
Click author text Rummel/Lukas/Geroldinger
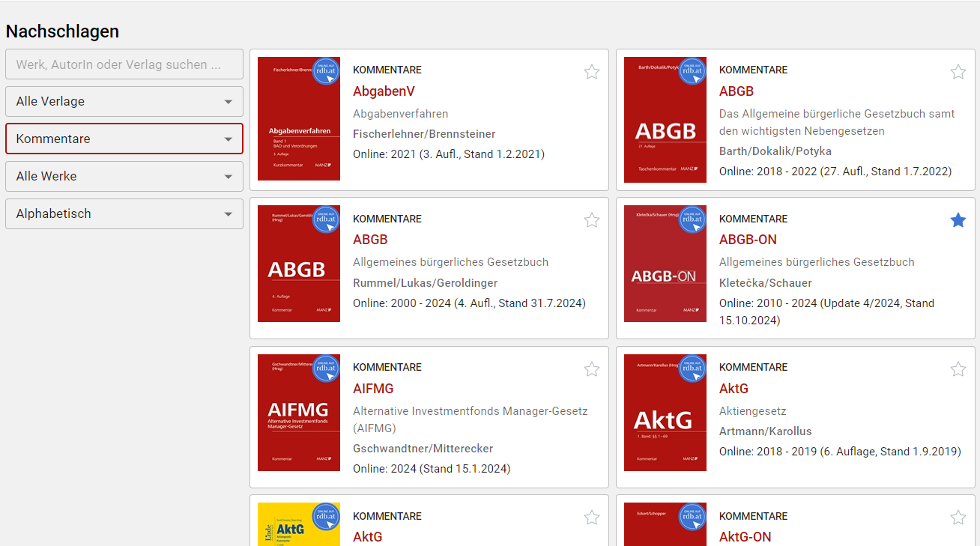tap(426, 283)
